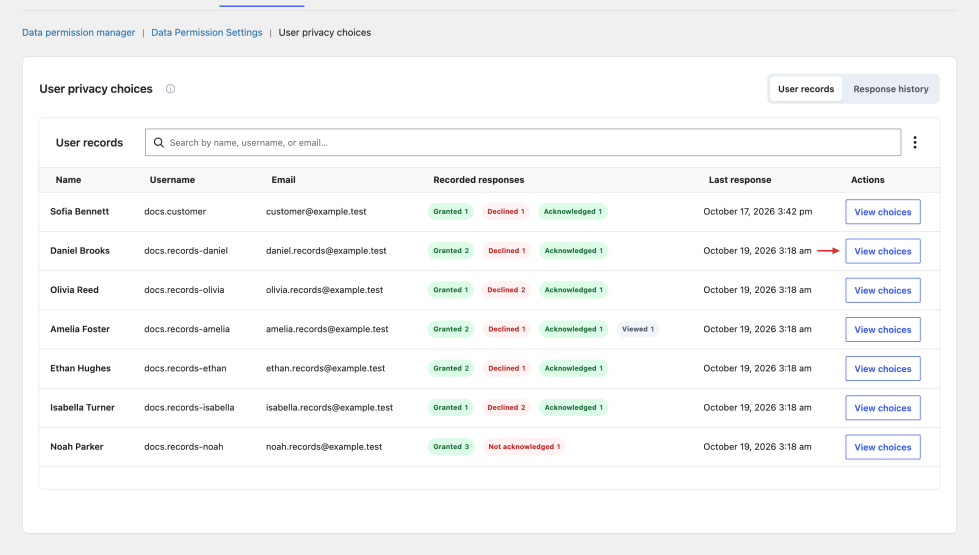Click email olivia.records@example.test
Viewport: 979px width, 555px height.
tap(325, 290)
